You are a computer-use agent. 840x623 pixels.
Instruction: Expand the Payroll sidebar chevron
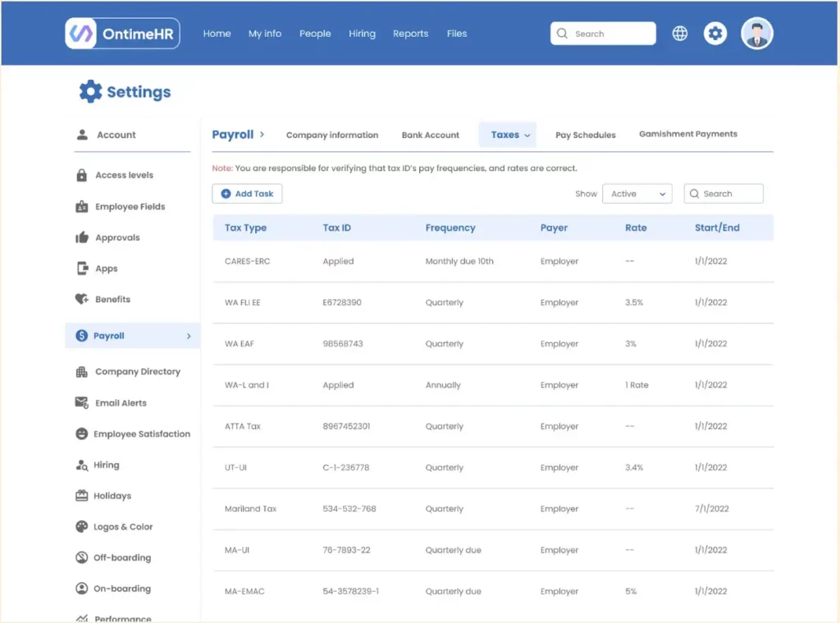[x=189, y=337]
